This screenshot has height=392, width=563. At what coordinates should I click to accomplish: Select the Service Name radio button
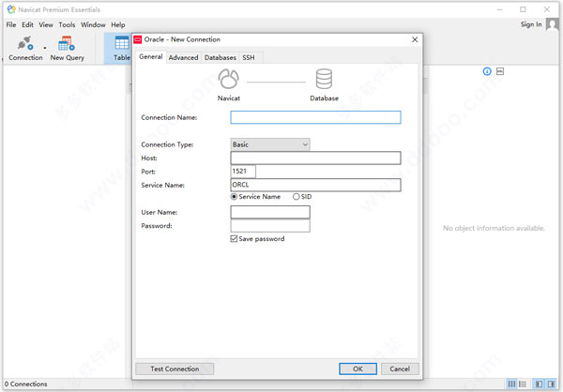coord(234,197)
